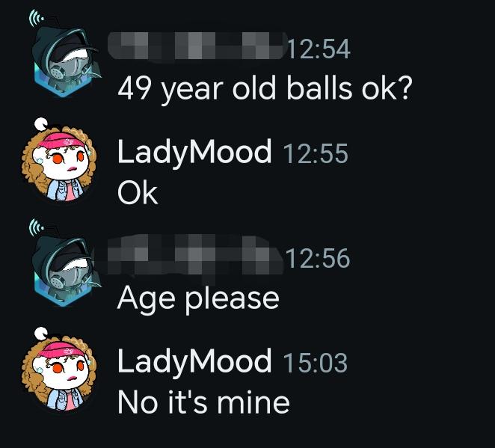The height and width of the screenshot is (448, 495).
Task: Select the "Age please" message
Action: click(x=198, y=299)
